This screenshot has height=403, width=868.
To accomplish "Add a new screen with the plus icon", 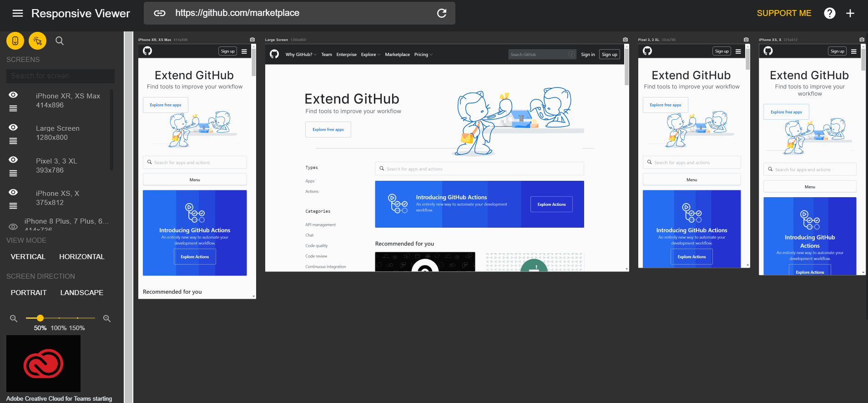I will point(850,13).
